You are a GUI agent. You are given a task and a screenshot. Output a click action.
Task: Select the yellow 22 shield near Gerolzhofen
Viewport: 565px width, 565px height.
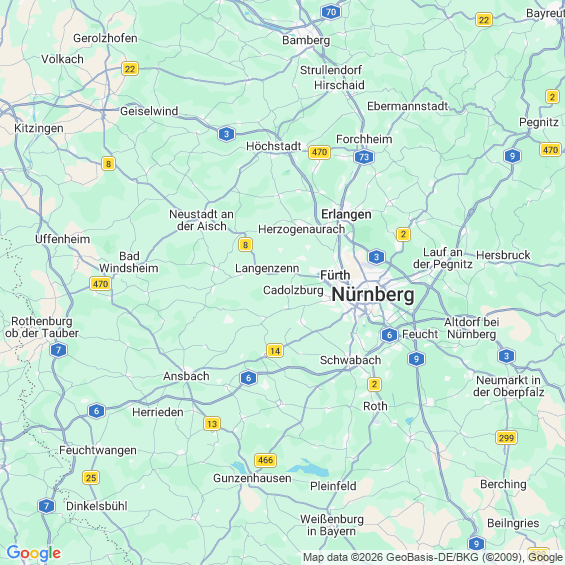pos(130,68)
